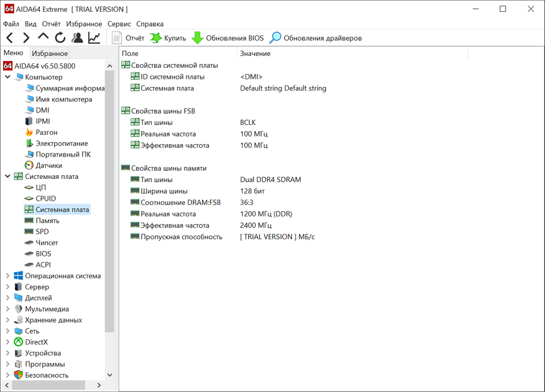This screenshot has height=392, width=545.
Task: Expand the Мультимедиа tree branch
Action: [7, 309]
